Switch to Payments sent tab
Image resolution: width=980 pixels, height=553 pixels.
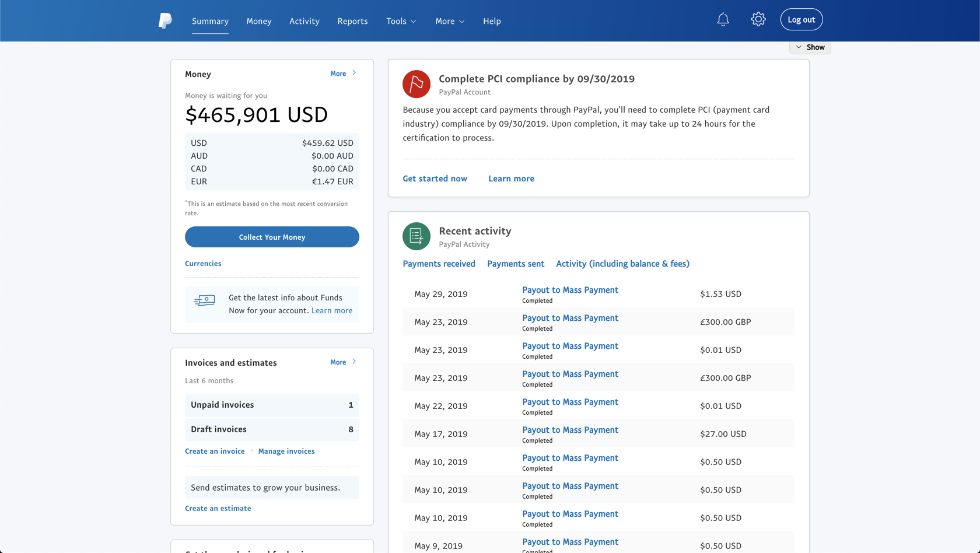point(516,264)
